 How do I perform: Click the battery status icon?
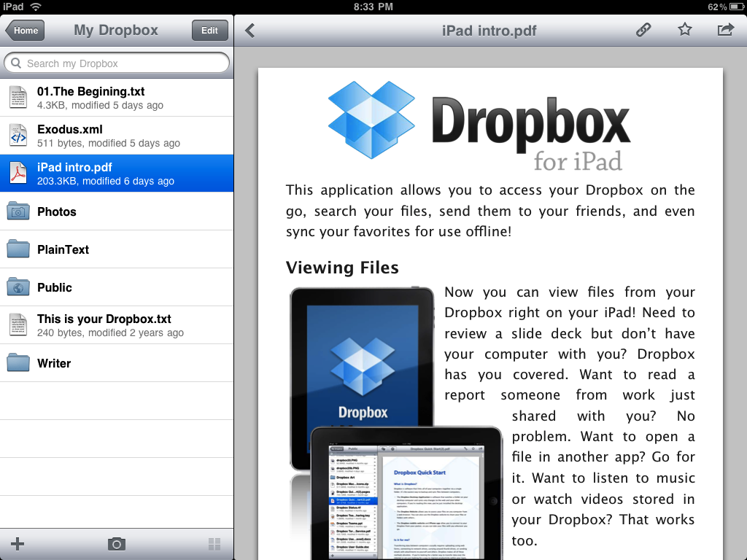click(738, 7)
